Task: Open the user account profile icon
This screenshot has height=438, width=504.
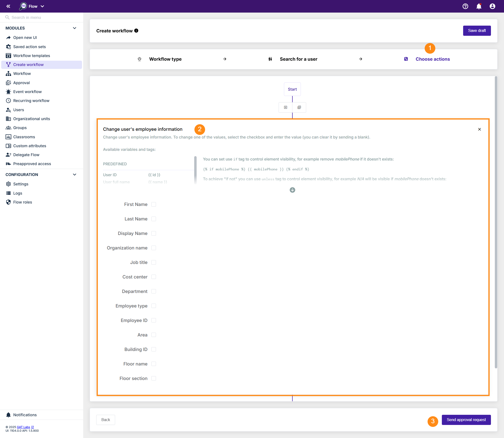Action: [x=492, y=6]
